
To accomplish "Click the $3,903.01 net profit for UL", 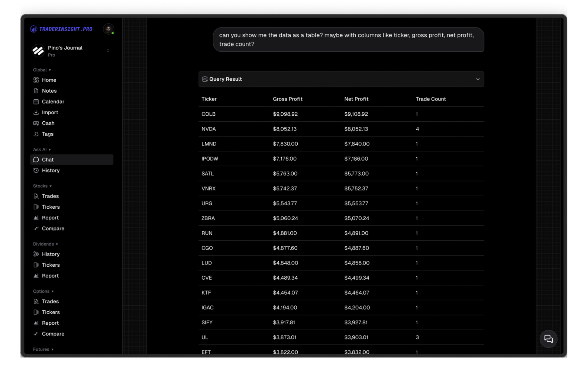I will [x=356, y=337].
